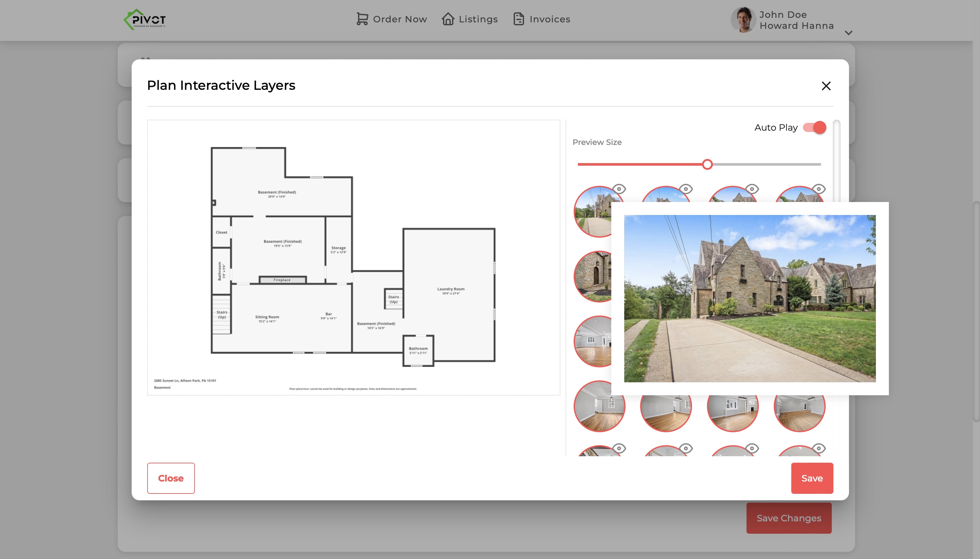Open the Invoices menu item

coord(550,19)
